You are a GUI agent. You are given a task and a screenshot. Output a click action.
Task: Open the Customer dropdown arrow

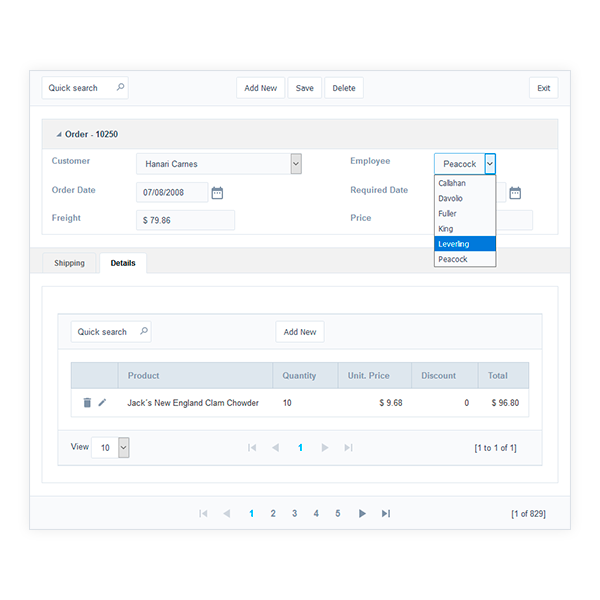(x=296, y=164)
